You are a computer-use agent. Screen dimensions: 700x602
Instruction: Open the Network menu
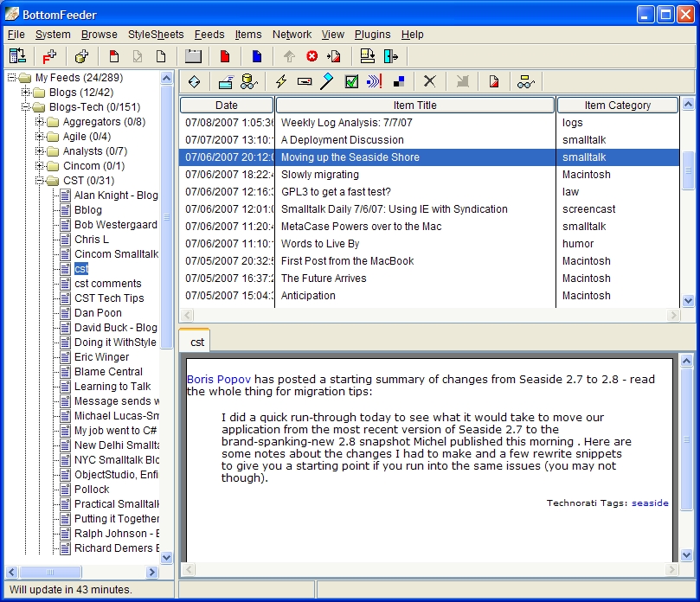292,35
